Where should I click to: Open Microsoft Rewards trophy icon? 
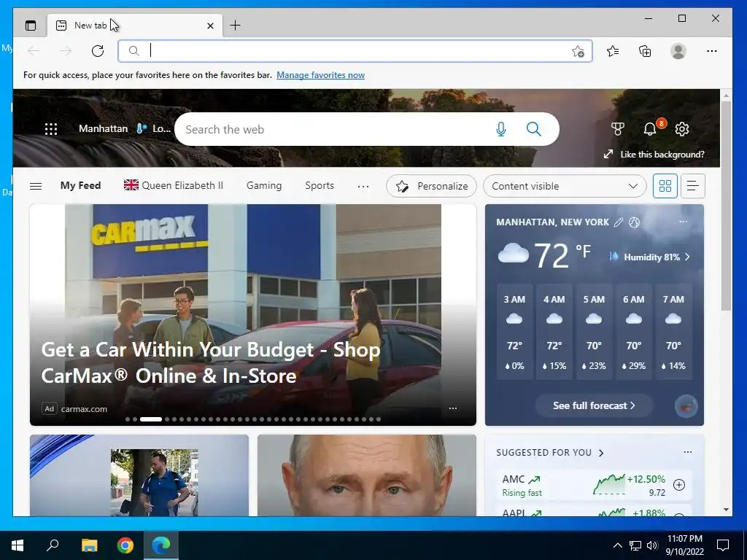pyautogui.click(x=617, y=129)
